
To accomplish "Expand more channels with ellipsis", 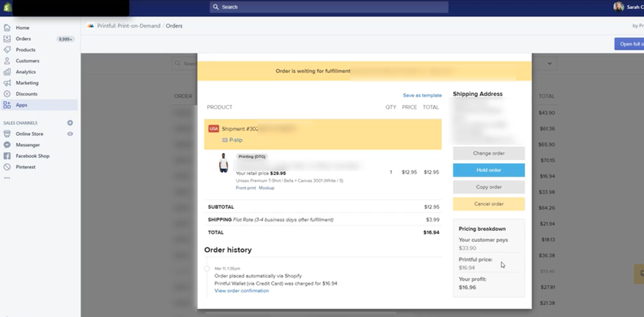I will point(7,178).
